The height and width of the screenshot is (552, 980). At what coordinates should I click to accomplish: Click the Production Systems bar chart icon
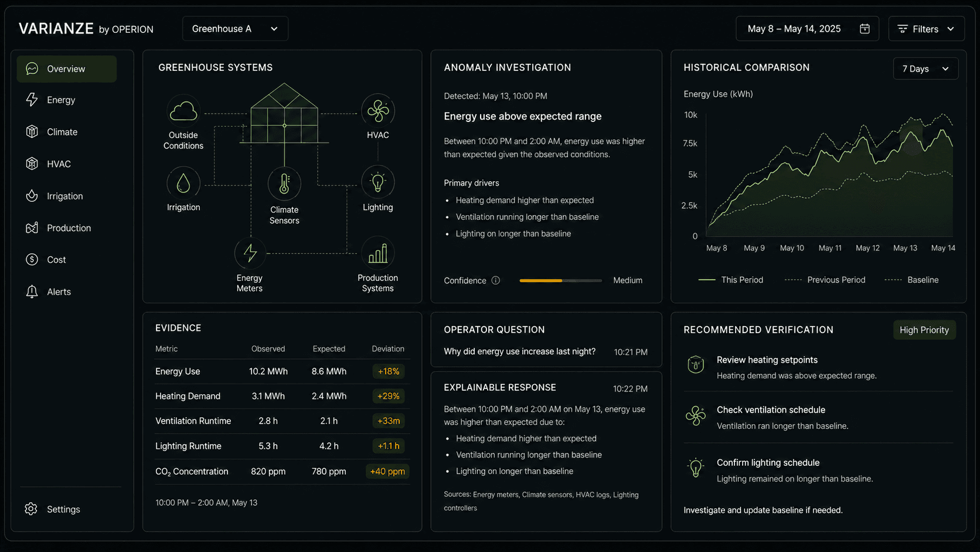pyautogui.click(x=378, y=253)
